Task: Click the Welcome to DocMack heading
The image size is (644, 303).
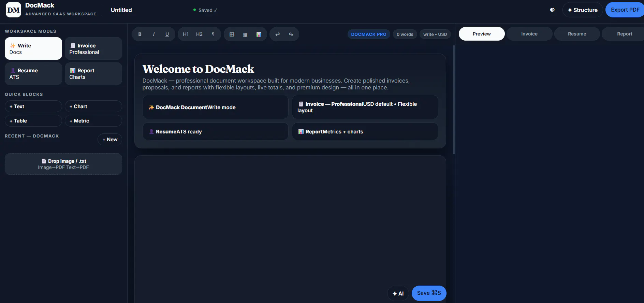Action: [x=198, y=69]
